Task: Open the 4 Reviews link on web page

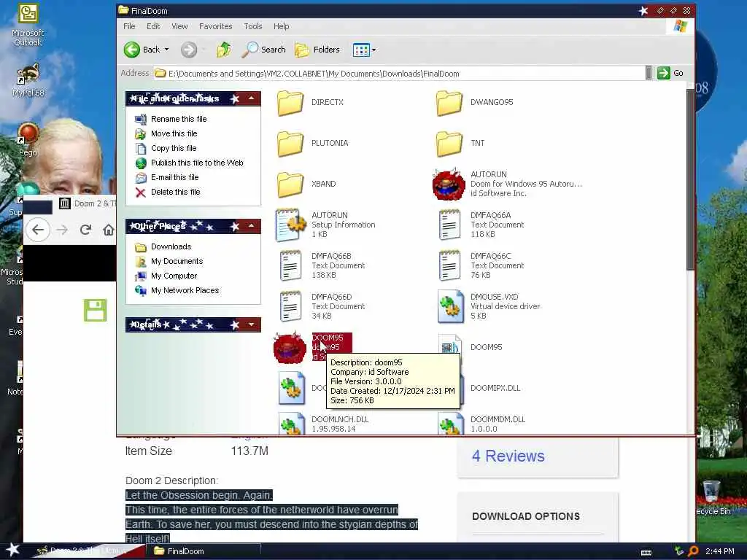Action: point(508,456)
